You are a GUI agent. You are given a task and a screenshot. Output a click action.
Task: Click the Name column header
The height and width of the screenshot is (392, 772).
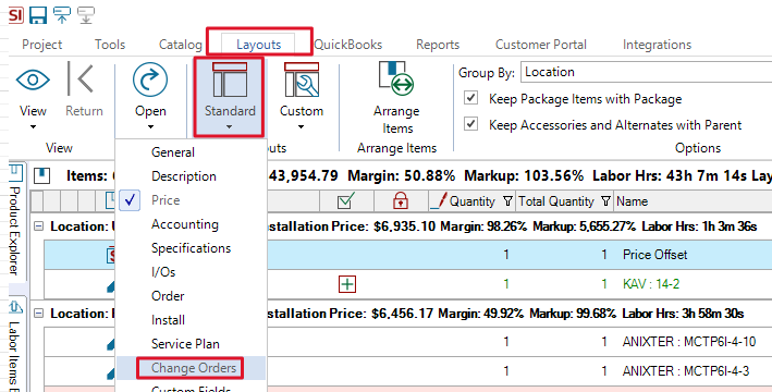tap(693, 201)
